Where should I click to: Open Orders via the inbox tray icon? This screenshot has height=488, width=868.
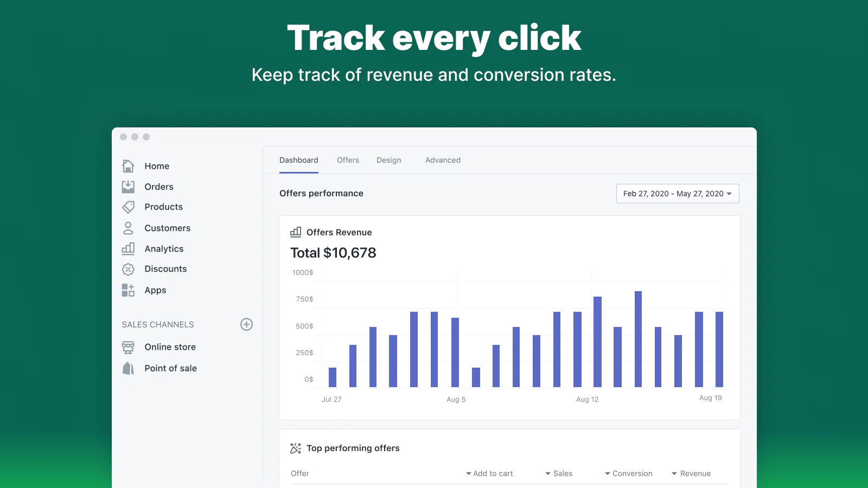coord(128,187)
